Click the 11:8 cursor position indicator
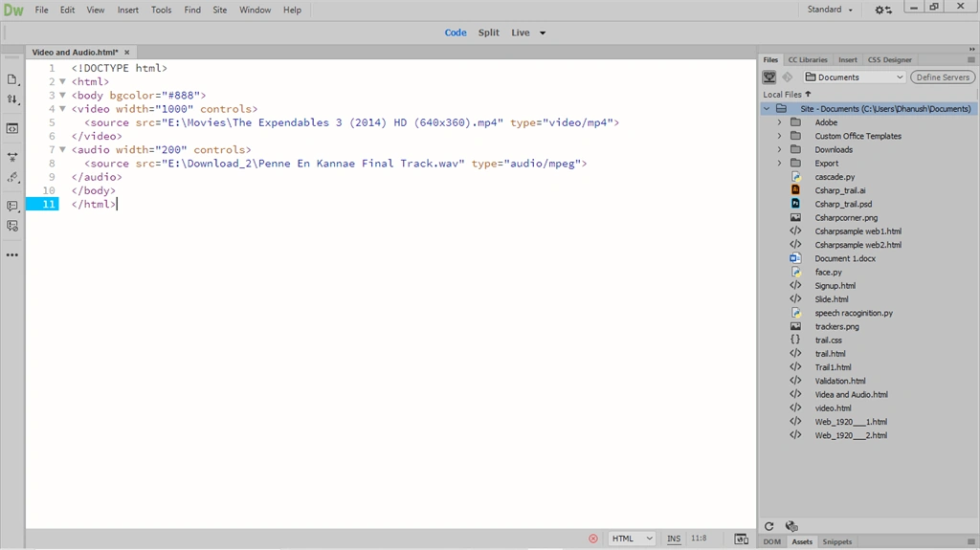The width and height of the screenshot is (980, 550). [699, 539]
